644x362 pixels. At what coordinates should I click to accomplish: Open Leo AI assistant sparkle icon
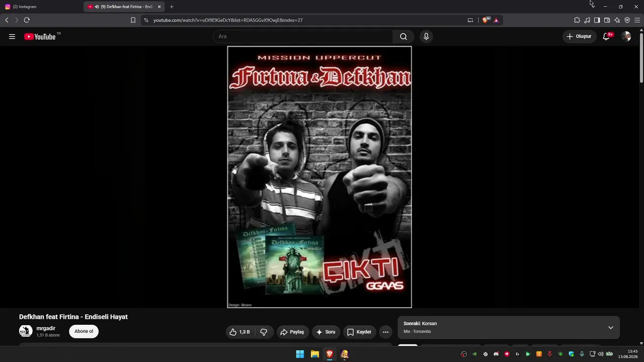tap(617, 20)
